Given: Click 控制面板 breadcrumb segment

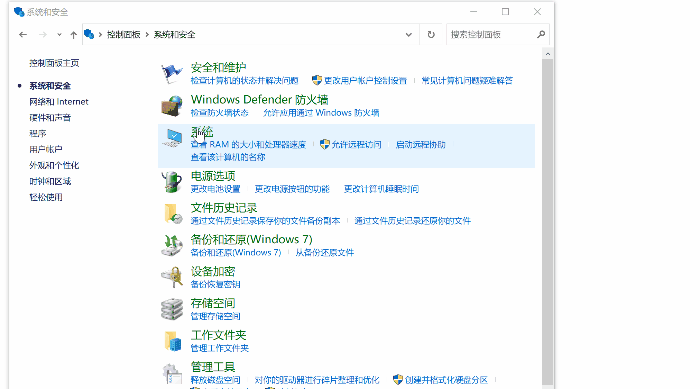Looking at the screenshot, I should pos(124,34).
